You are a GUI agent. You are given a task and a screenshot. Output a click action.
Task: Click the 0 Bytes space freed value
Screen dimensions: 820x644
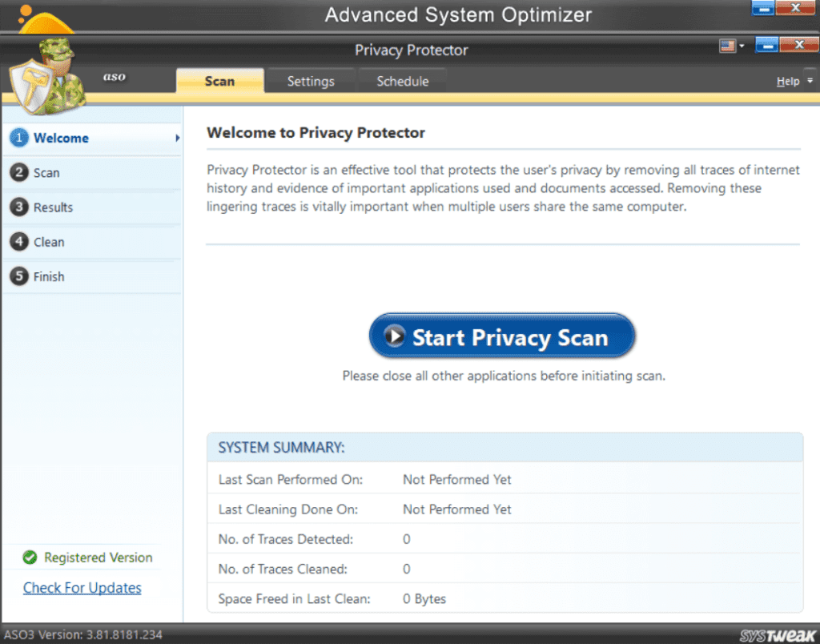(424, 599)
